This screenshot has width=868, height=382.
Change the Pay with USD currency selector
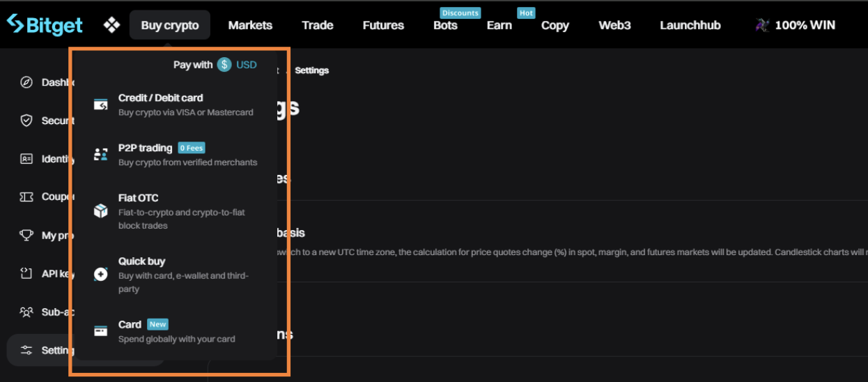coord(238,65)
